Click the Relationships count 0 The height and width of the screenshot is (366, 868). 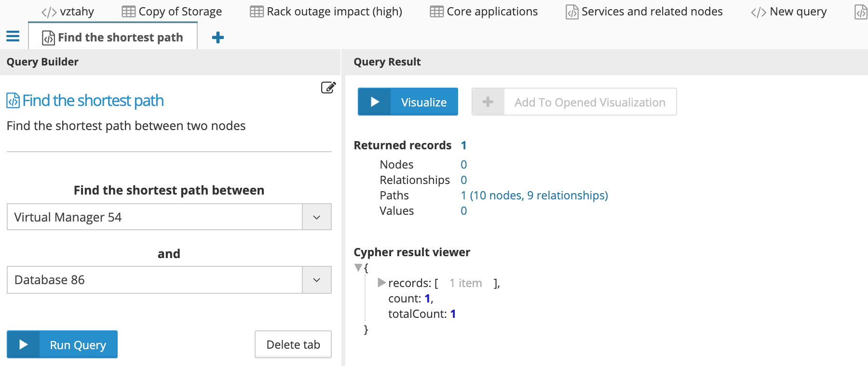pos(463,180)
